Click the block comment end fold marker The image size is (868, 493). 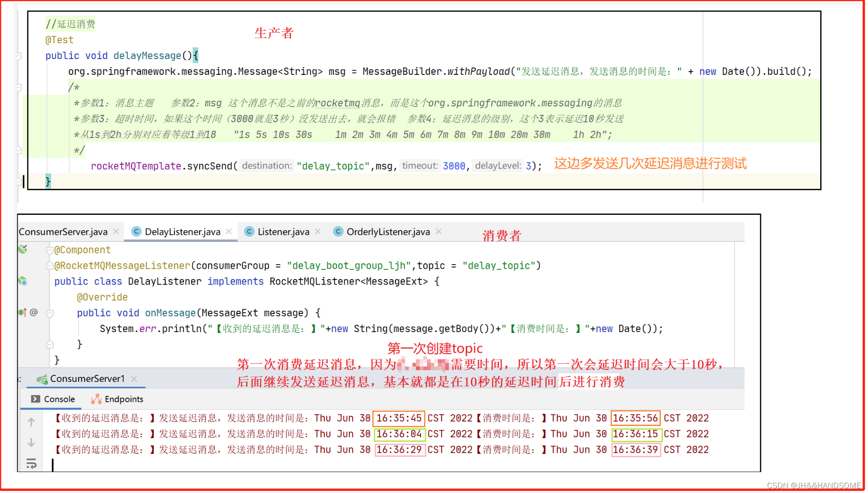(19, 150)
